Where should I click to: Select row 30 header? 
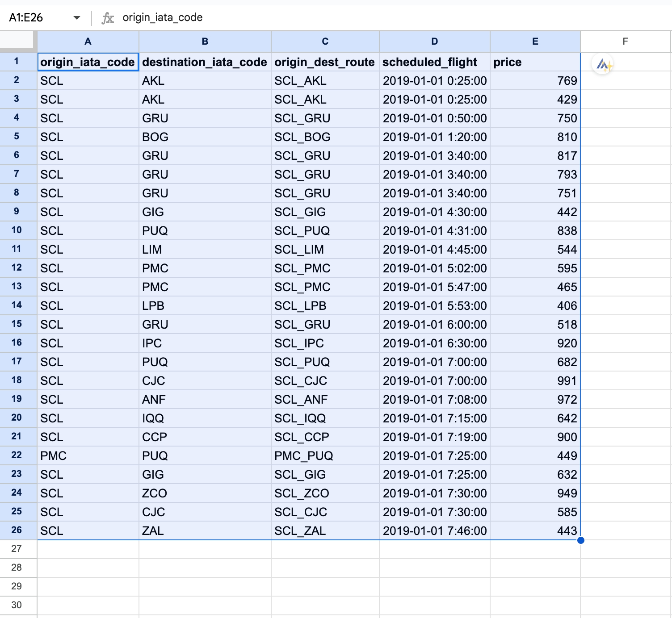click(17, 605)
